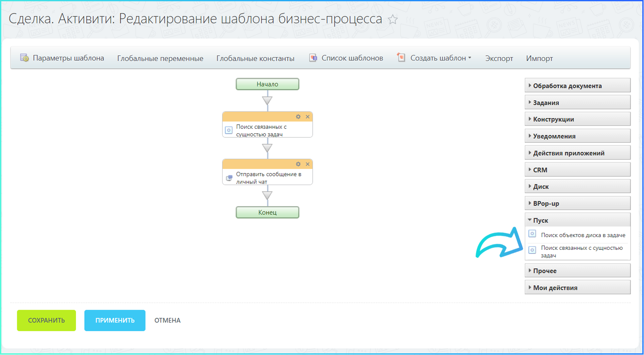Select the Начало node in the diagram

267,84
